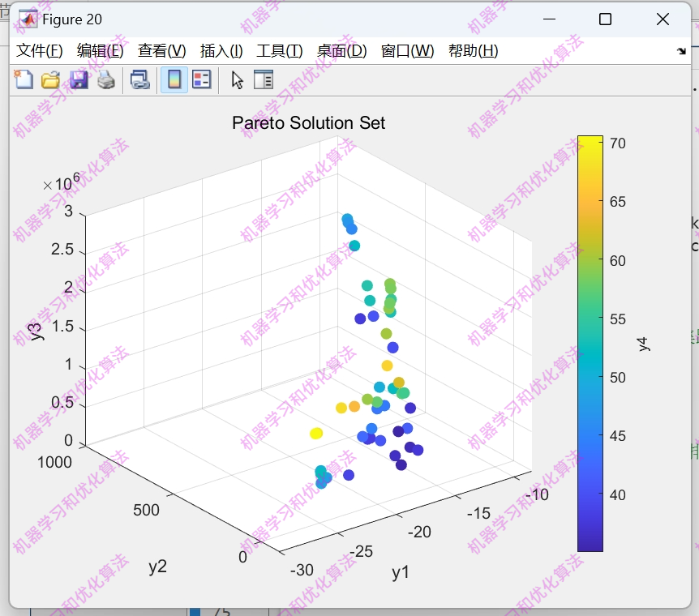Click y3 axis tick label 2.5
The image size is (699, 616).
(x=62, y=250)
